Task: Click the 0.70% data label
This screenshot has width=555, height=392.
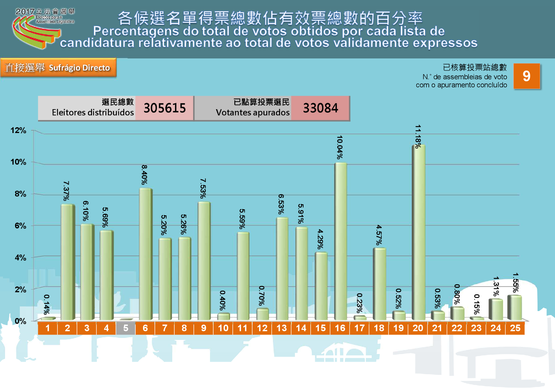Action: pos(262,296)
